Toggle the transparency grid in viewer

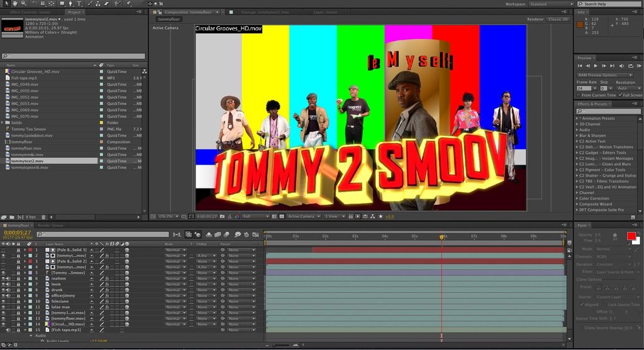[x=282, y=216]
